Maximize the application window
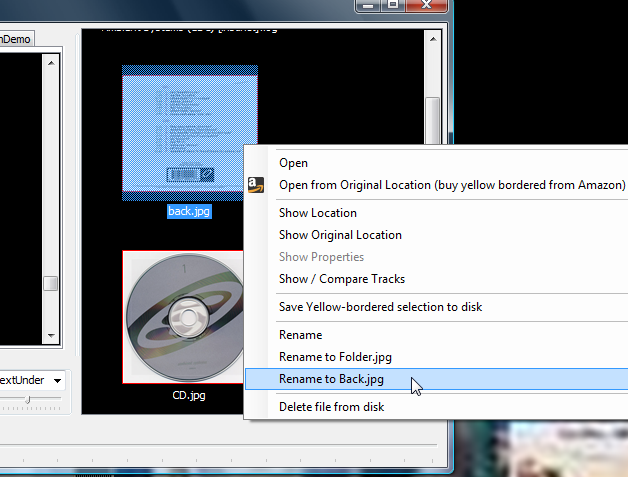Viewport: 628px width, 477px height. click(x=393, y=5)
